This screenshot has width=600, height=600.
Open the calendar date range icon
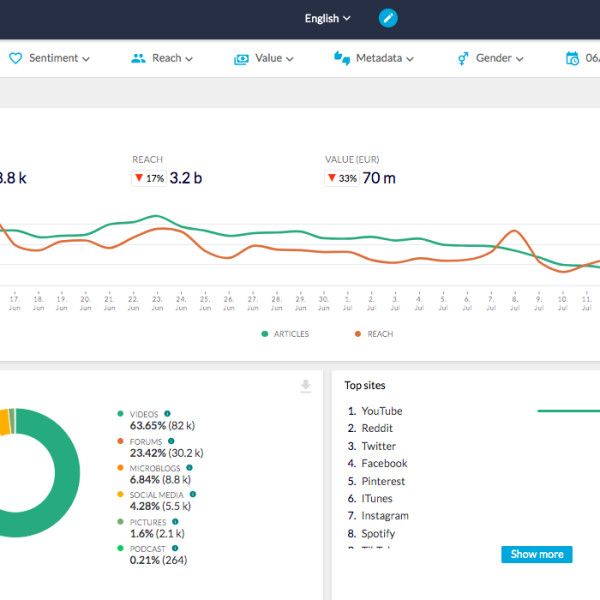[x=572, y=58]
